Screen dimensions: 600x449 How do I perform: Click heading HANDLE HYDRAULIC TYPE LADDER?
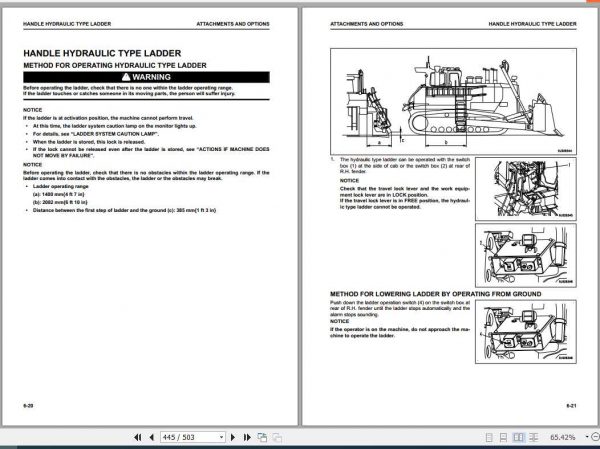(102, 53)
